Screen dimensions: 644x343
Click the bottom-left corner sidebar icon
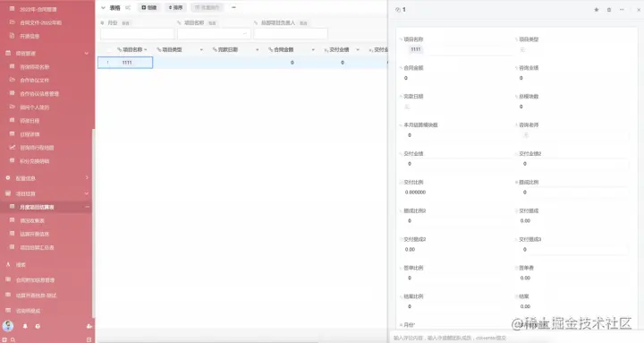(5, 339)
